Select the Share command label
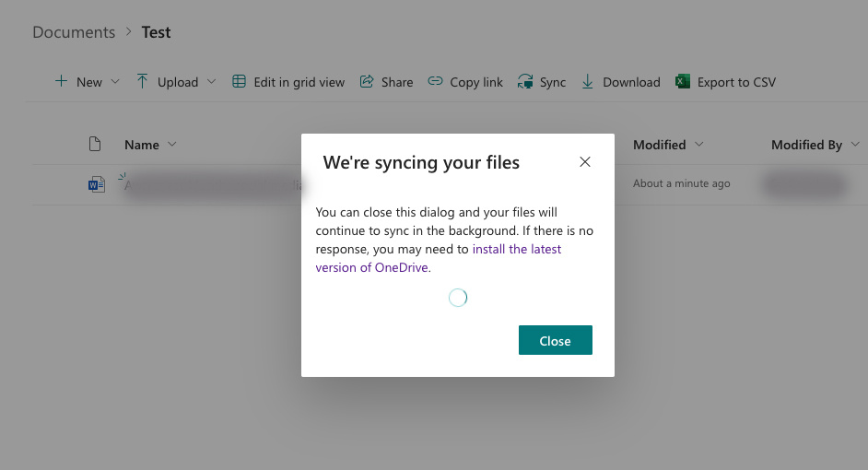This screenshot has width=868, height=470. click(397, 83)
